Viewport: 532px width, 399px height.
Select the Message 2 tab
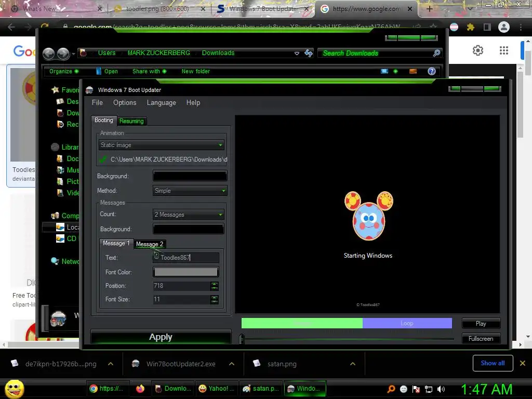coord(149,244)
